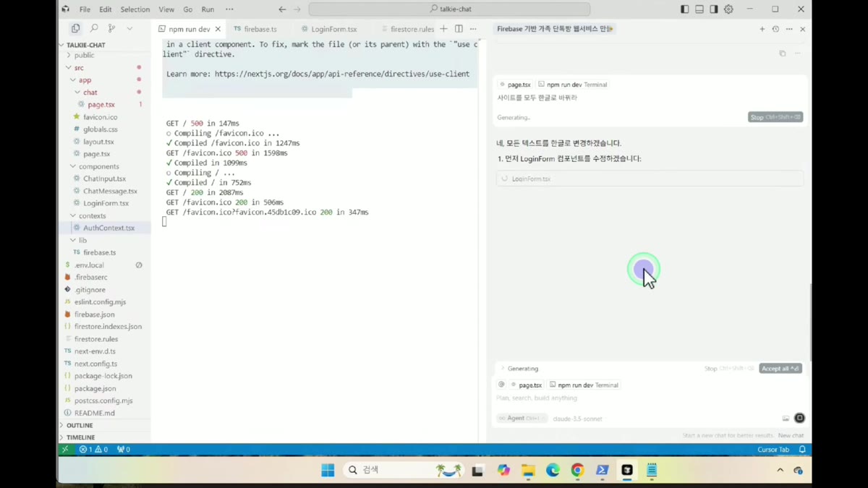Toggle primary sidebar layout icon

(x=685, y=9)
